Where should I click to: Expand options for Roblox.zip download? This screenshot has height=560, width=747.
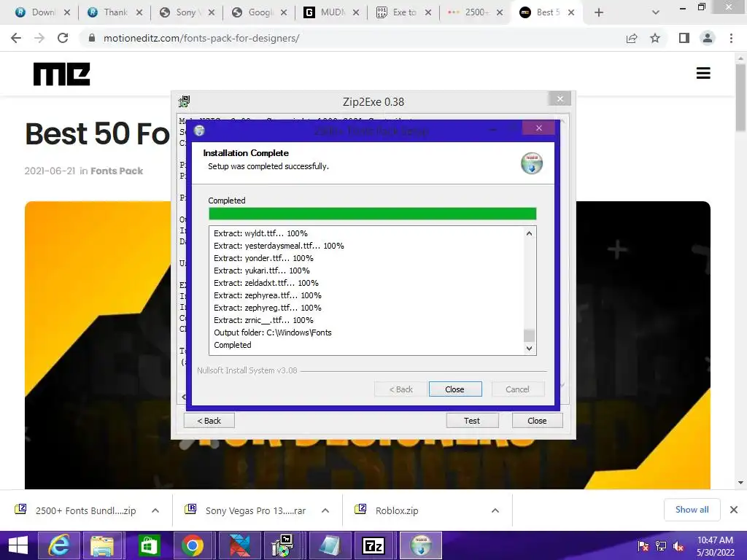click(495, 510)
